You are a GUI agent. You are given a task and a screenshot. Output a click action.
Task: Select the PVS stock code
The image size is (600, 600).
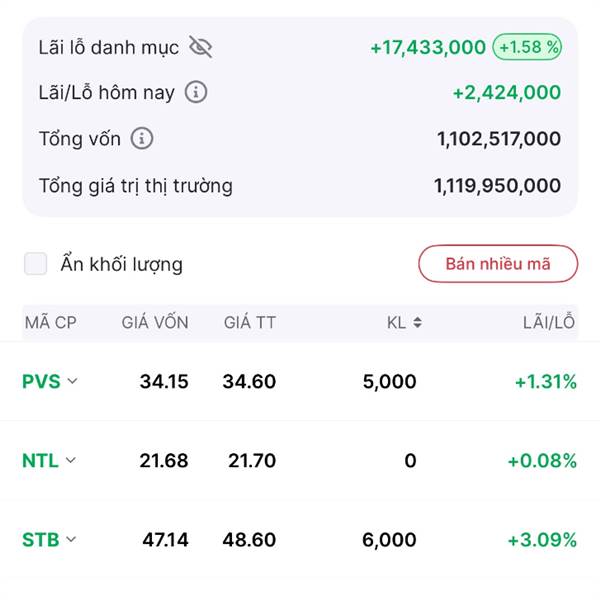tap(41, 381)
